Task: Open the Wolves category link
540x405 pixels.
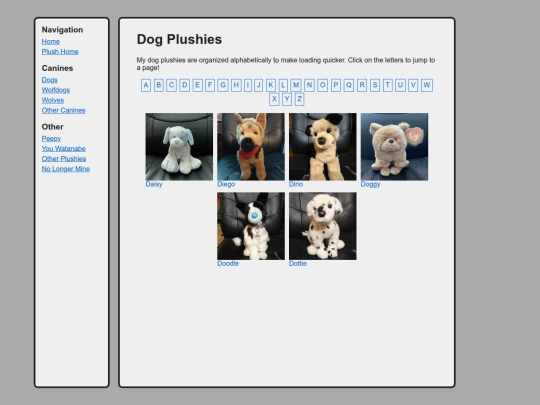Action: point(53,100)
